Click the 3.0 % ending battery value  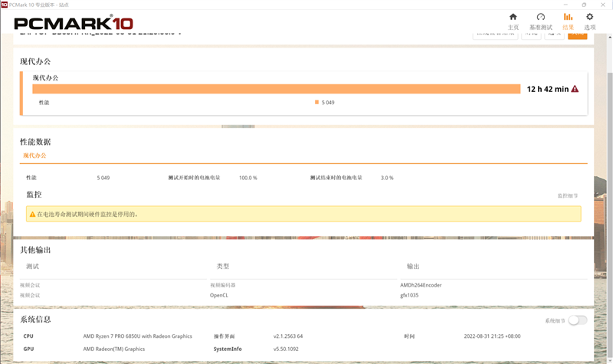pos(387,178)
